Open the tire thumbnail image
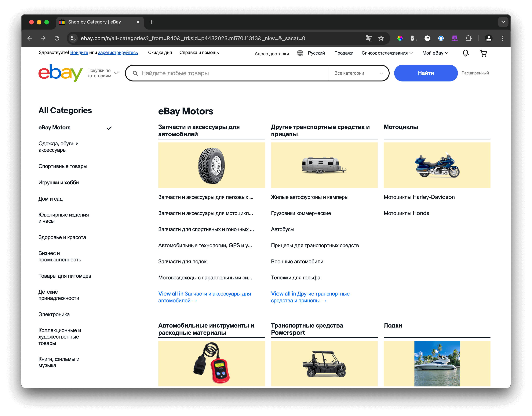 (212, 165)
